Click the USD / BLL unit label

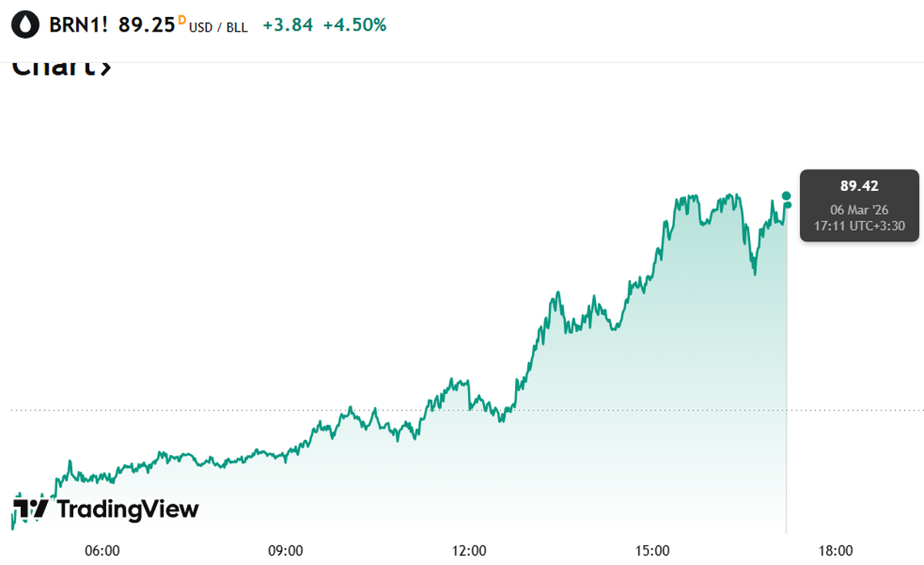click(x=219, y=28)
